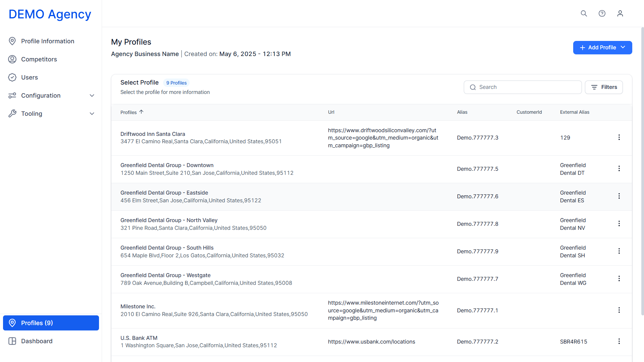The width and height of the screenshot is (644, 362).
Task: Open the search icon in top bar
Action: [584, 13]
